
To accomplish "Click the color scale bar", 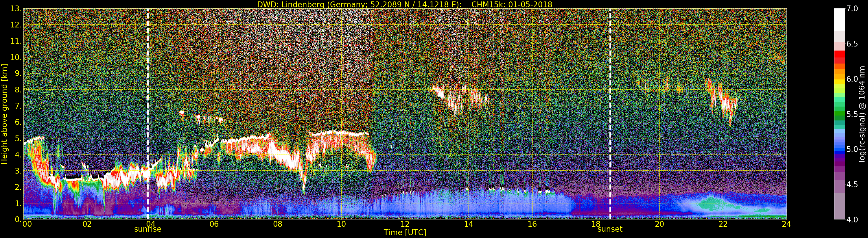I will 839,114.
